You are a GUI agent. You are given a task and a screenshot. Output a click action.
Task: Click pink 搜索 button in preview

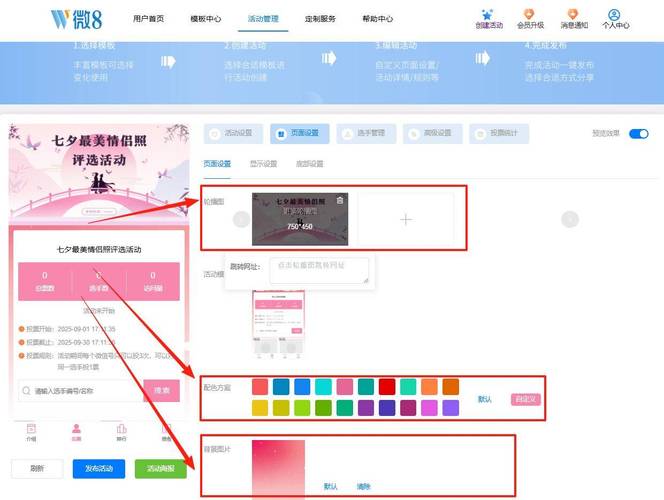(x=161, y=390)
